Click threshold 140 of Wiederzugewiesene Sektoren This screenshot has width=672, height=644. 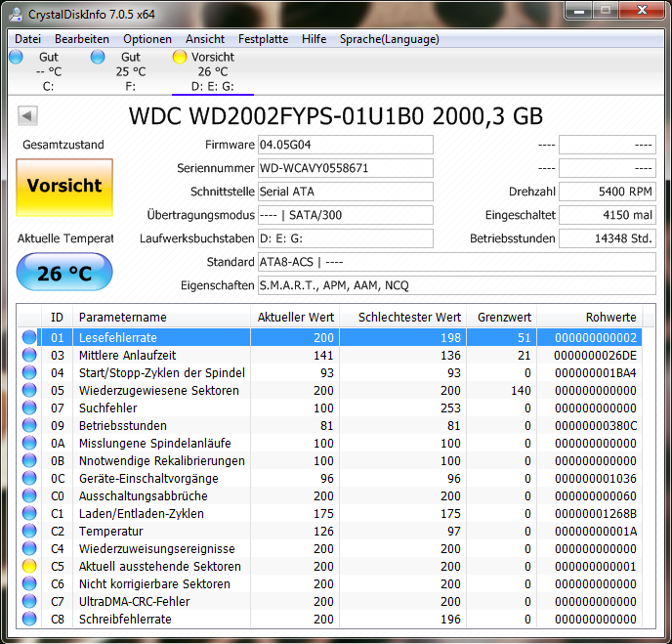pyautogui.click(x=521, y=391)
